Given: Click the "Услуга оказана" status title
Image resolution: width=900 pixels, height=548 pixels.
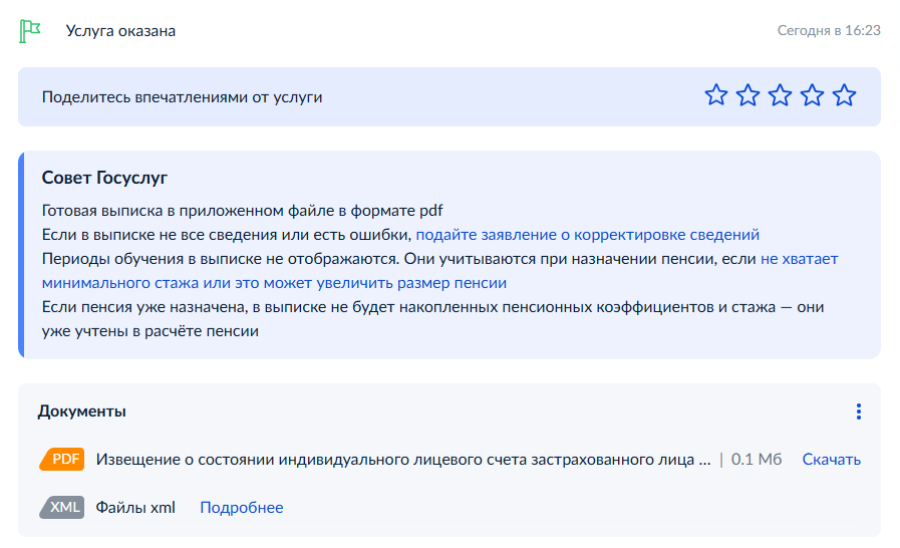Looking at the screenshot, I should point(120,31).
